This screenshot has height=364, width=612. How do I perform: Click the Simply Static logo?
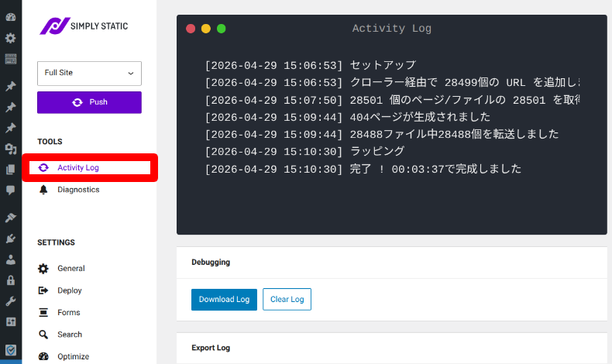[84, 26]
